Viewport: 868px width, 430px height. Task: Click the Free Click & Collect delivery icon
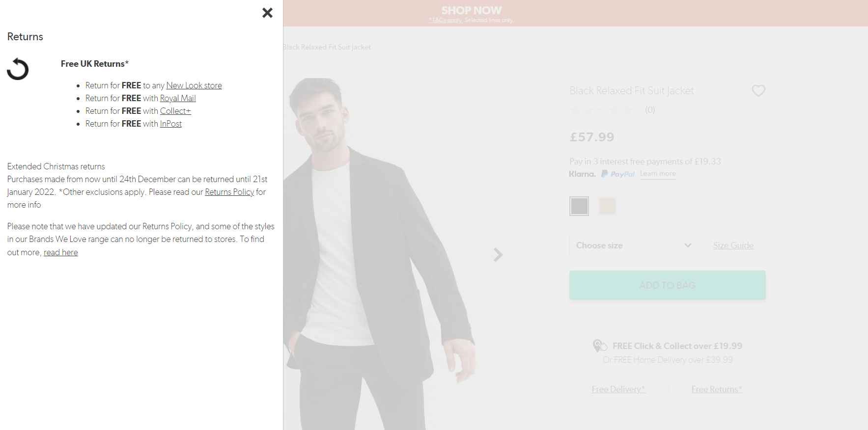click(599, 345)
